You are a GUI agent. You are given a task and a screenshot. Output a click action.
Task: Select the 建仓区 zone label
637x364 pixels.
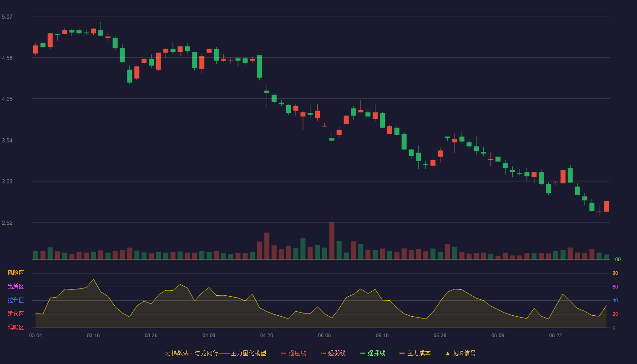(15, 314)
